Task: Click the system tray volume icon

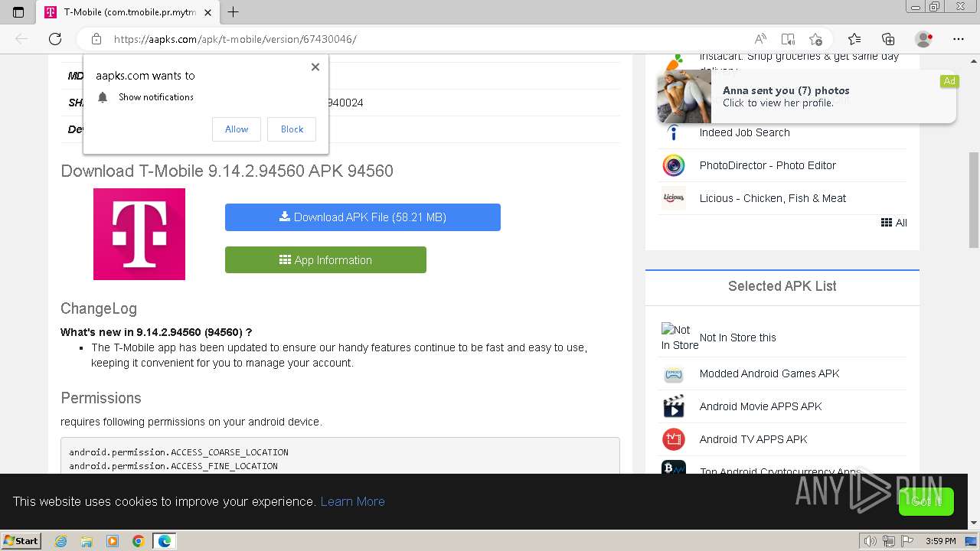Action: [871, 541]
